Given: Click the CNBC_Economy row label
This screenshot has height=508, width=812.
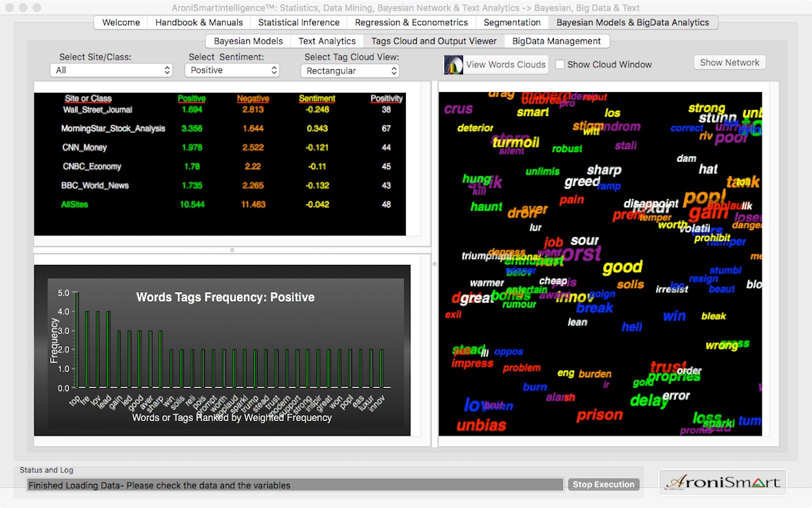Looking at the screenshot, I should [92, 166].
